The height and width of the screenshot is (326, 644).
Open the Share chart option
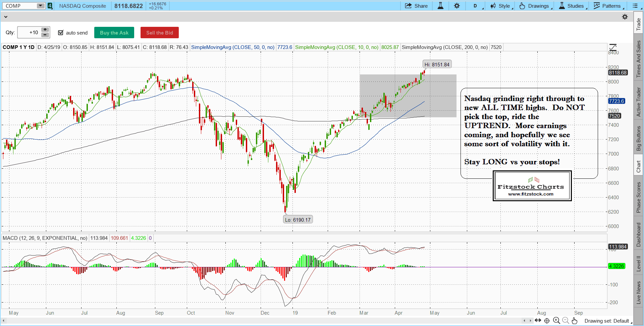(x=416, y=6)
